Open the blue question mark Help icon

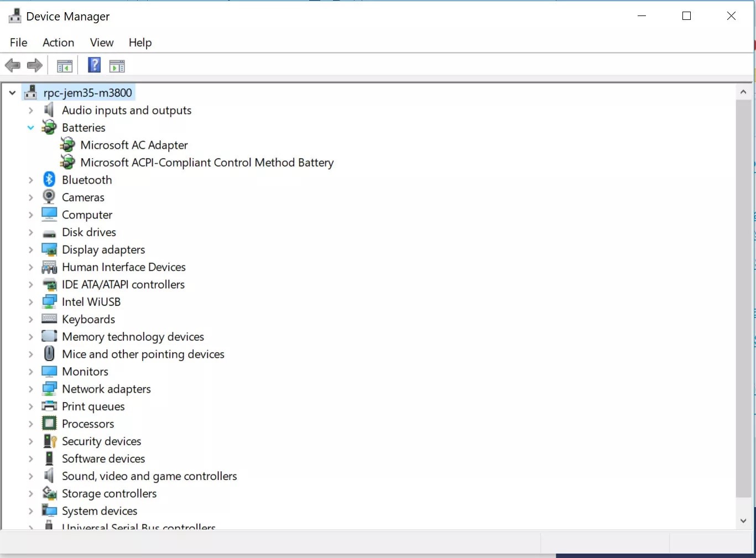[95, 65]
